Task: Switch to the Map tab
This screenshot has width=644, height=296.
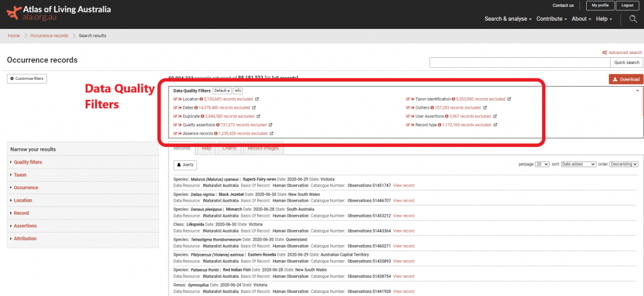Action: [x=206, y=148]
